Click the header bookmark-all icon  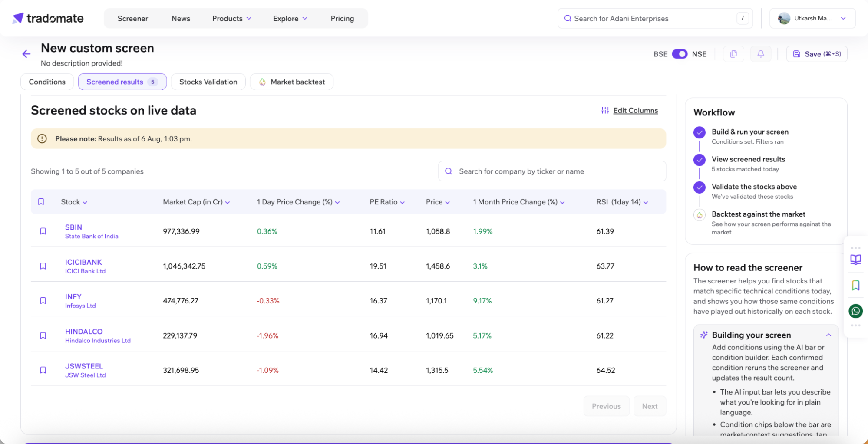41,202
